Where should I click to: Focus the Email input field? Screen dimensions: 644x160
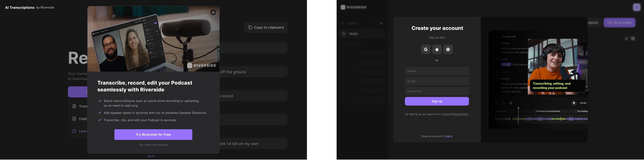tap(437, 81)
